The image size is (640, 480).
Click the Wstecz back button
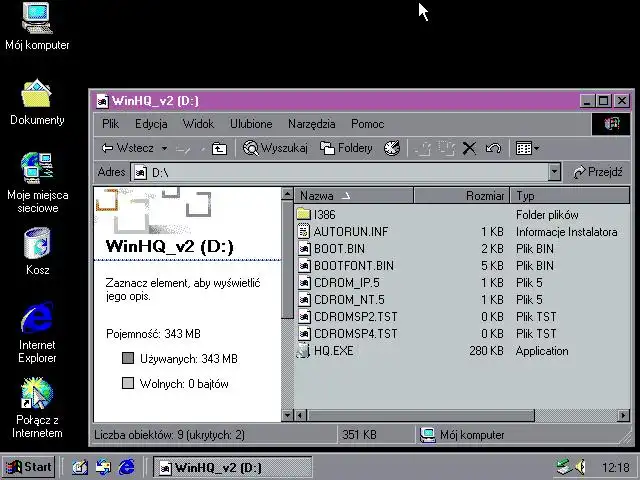128,148
